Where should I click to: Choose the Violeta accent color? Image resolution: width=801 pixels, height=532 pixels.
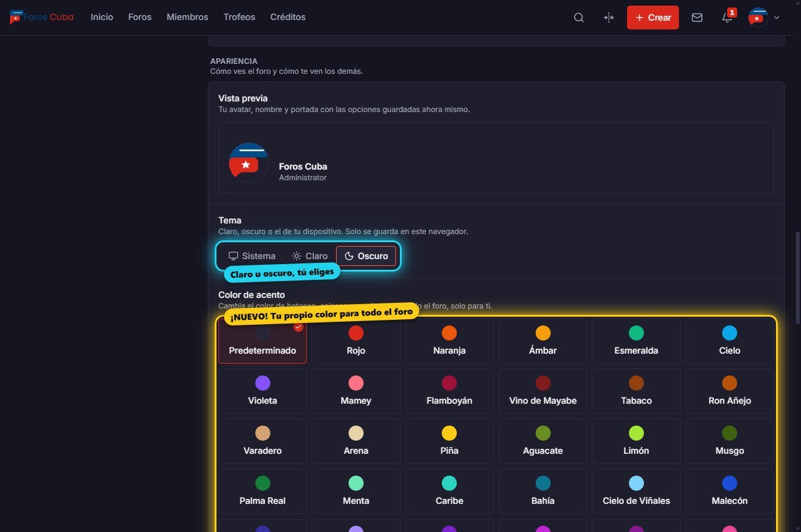[262, 391]
